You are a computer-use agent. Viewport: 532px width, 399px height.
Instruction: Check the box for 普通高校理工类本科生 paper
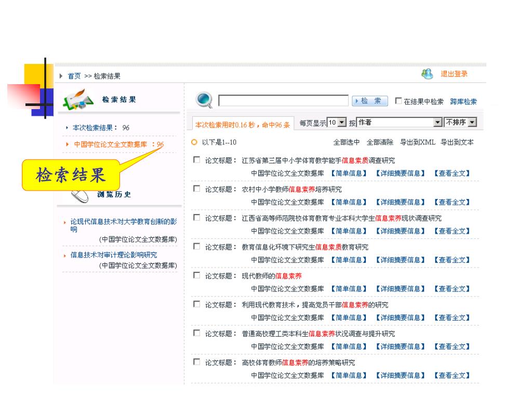coord(196,332)
